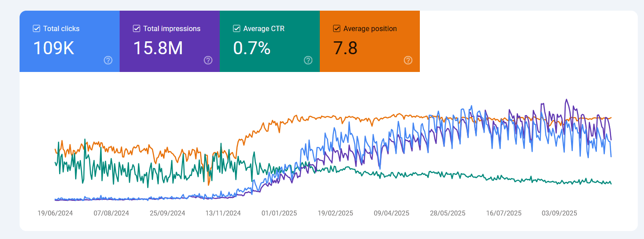Screen dimensions: 644x239
Task: Uncheck the Total clicks checkbox
Action: point(36,28)
